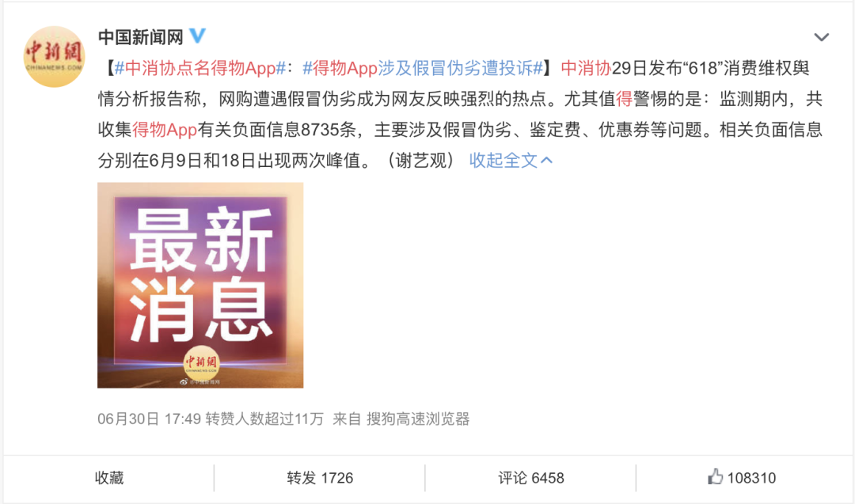The width and height of the screenshot is (855, 504).
Task: Click red highlighted 中消协 in the post body
Action: [586, 68]
